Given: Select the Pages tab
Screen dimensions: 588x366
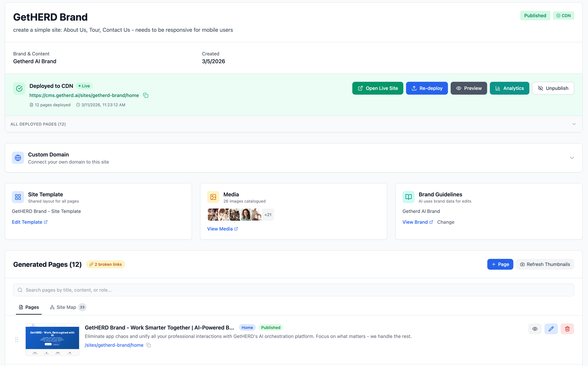Looking at the screenshot, I should [x=29, y=307].
